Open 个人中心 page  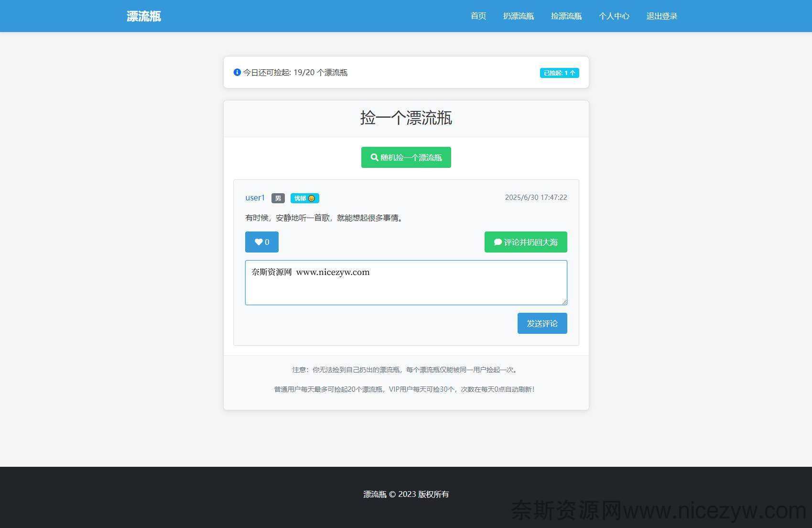tap(614, 16)
